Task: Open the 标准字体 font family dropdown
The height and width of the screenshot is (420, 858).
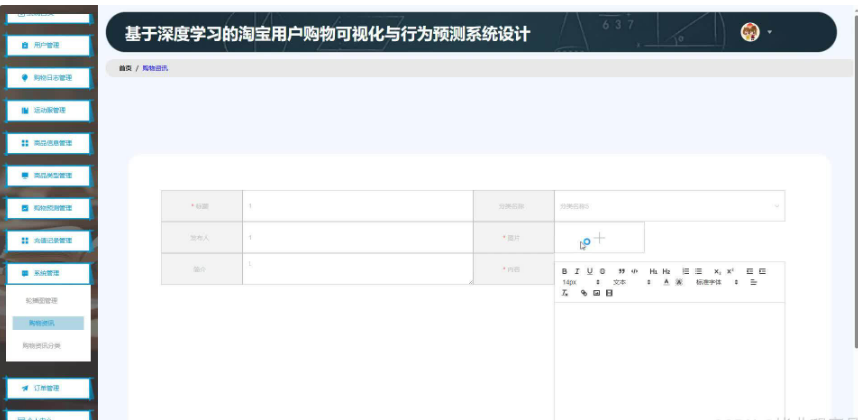Action: point(717,282)
